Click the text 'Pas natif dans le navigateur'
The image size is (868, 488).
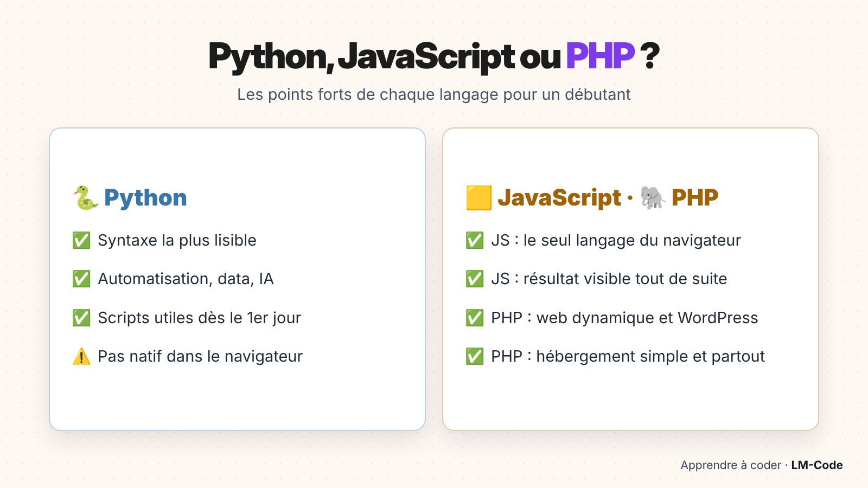[x=200, y=356]
